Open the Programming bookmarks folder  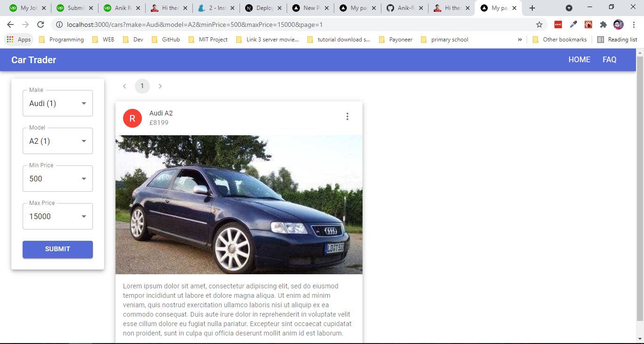(x=61, y=40)
